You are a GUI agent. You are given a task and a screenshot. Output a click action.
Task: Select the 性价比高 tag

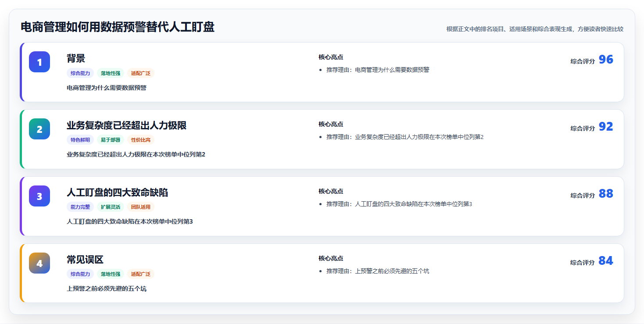(141, 140)
